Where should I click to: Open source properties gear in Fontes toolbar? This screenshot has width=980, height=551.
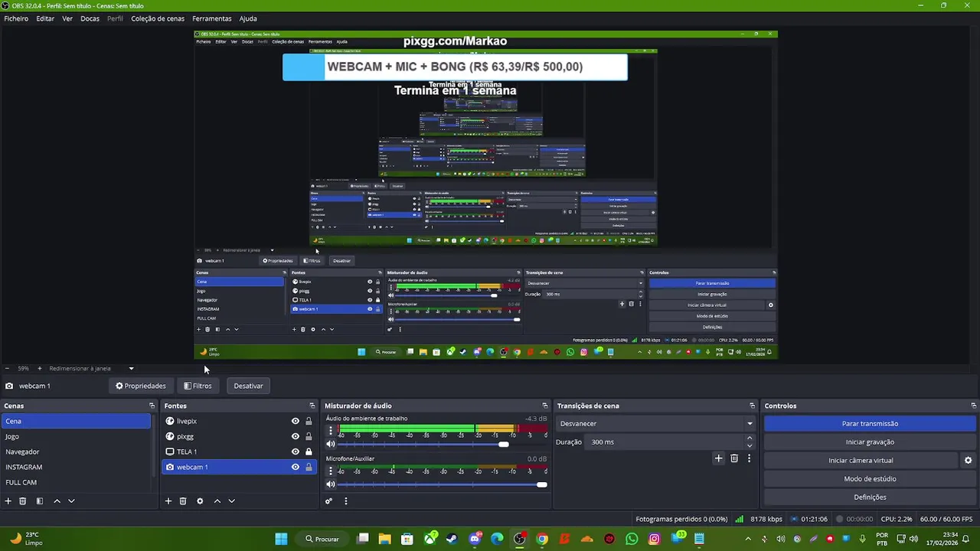pyautogui.click(x=200, y=501)
